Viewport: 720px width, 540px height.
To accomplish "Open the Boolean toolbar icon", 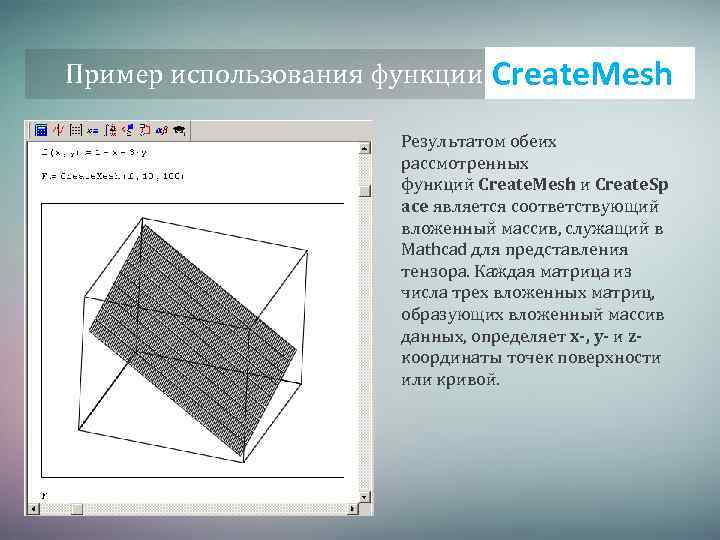I will coord(128,130).
